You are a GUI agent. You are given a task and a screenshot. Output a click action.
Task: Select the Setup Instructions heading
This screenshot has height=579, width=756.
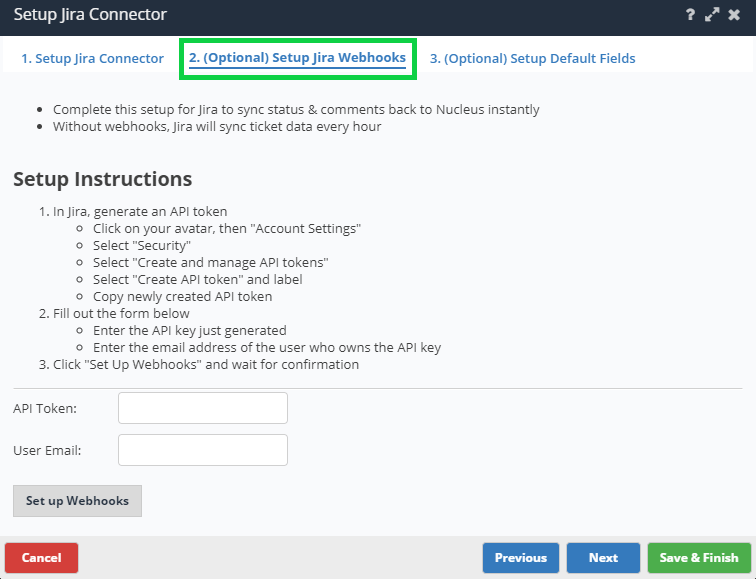point(103,179)
